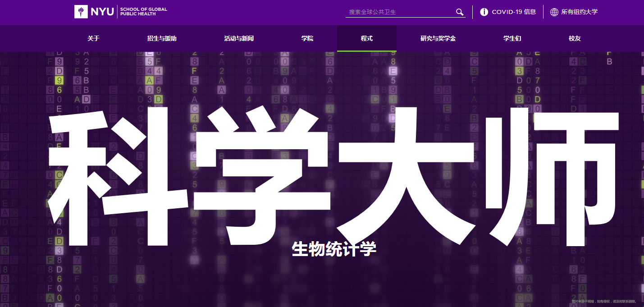Open the 学院 navigation item
Screen dimensions: 644x307
pyautogui.click(x=307, y=39)
